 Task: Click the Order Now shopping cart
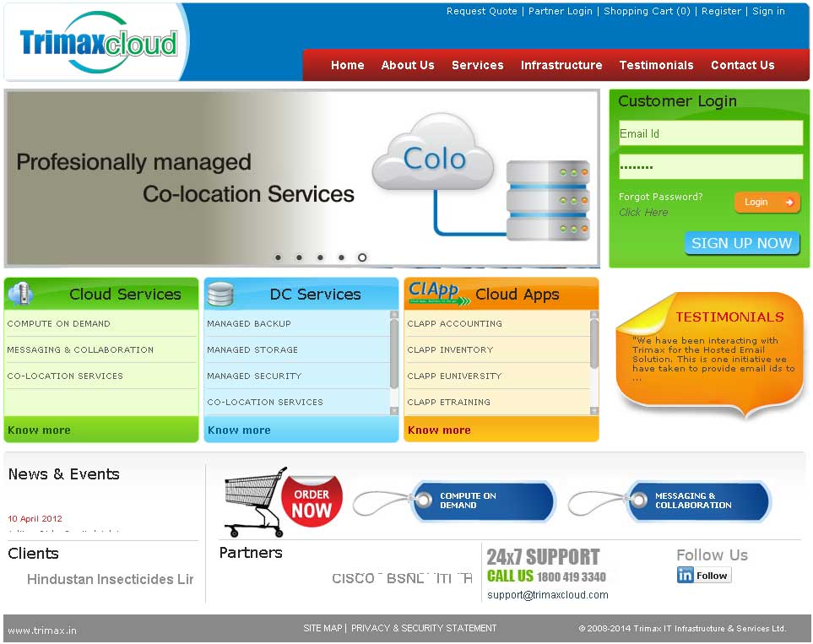point(283,502)
